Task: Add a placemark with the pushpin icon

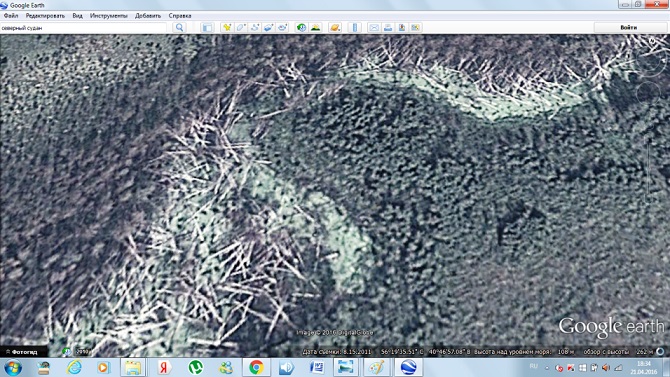Action: pyautogui.click(x=227, y=27)
